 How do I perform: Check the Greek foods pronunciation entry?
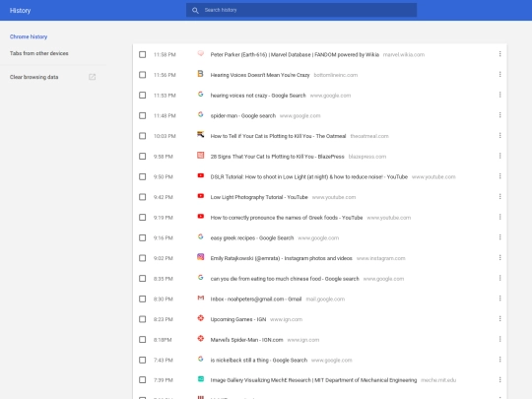143,218
